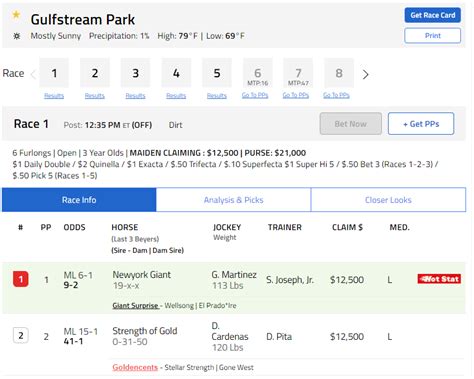474x379 pixels.
Task: Click the Post 12:35 PM time text
Action: point(108,125)
